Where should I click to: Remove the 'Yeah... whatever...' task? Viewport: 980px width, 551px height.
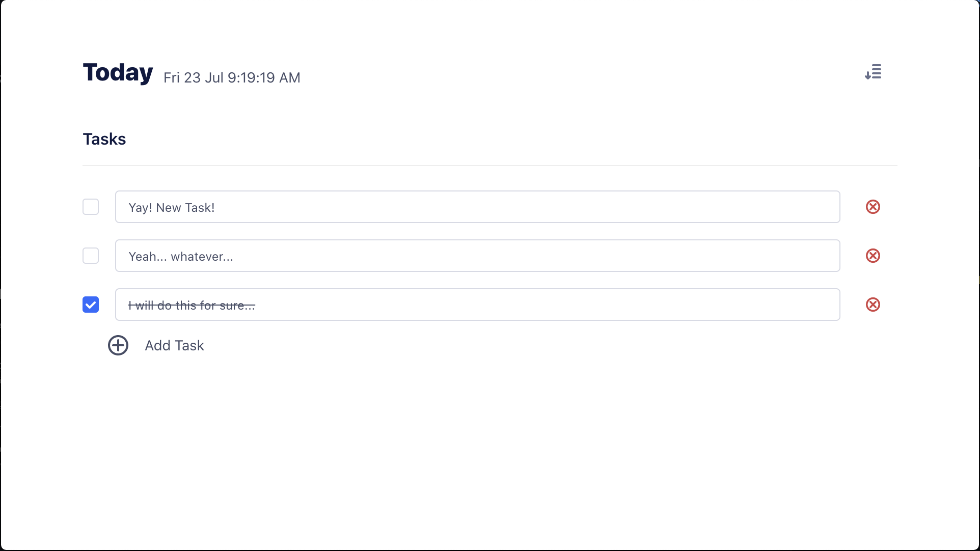click(873, 256)
